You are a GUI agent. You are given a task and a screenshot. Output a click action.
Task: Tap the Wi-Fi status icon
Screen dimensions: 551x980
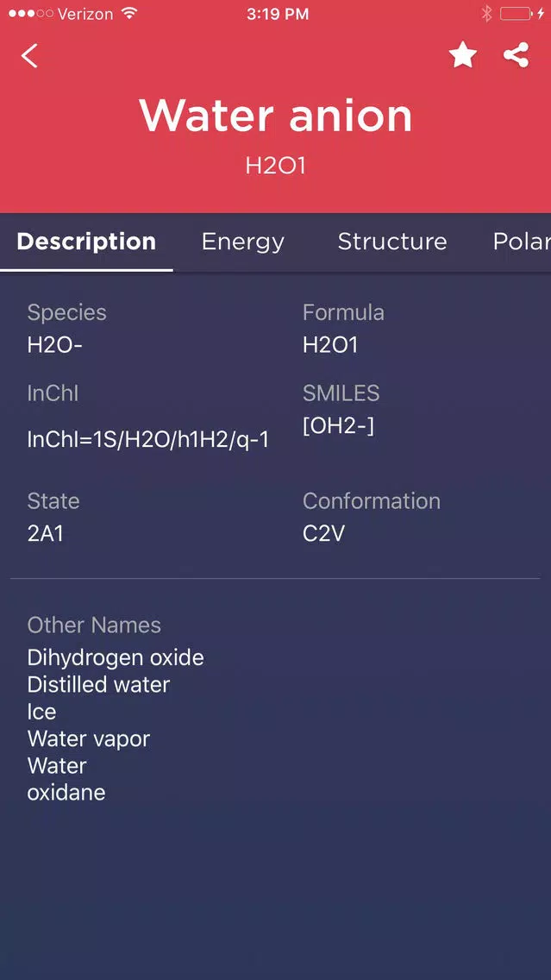[x=129, y=14]
